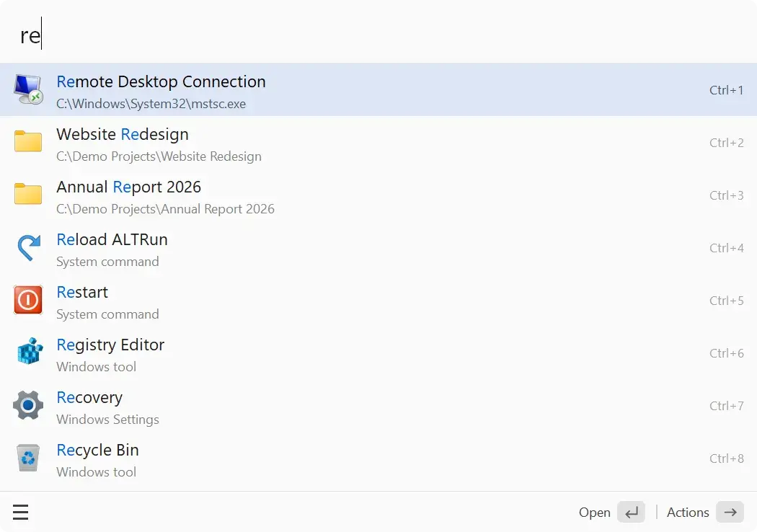757x532 pixels.
Task: Click the Open label in footer
Action: (x=594, y=513)
